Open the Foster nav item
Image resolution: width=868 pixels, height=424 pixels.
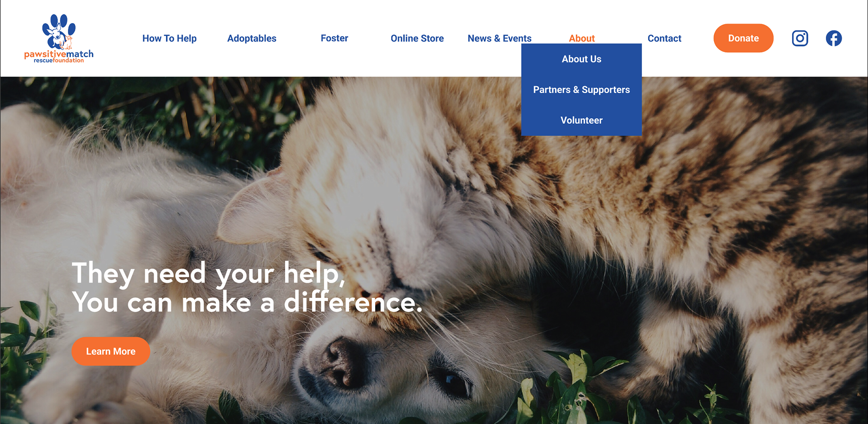[335, 38]
